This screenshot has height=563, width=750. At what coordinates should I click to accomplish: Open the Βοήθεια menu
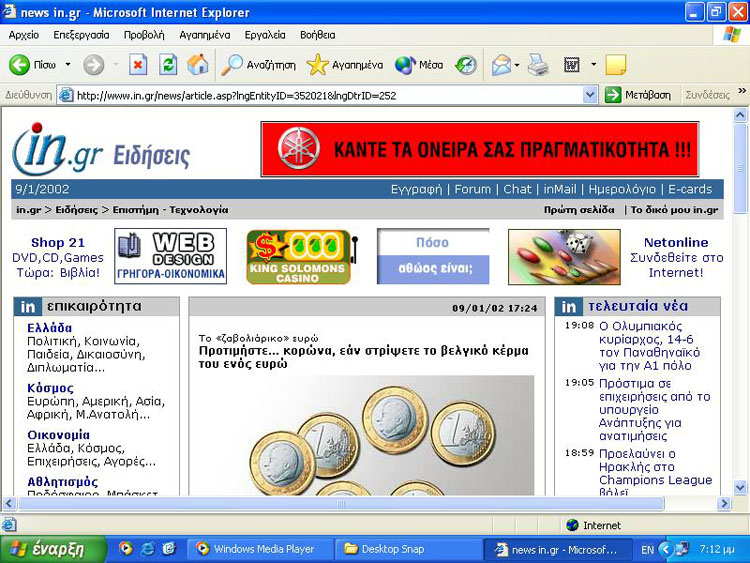pyautogui.click(x=318, y=35)
